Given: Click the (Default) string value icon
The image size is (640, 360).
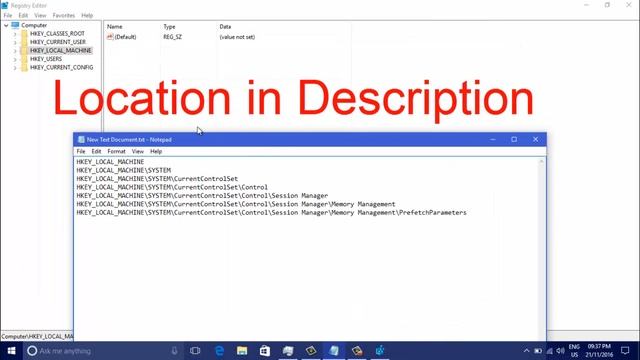Looking at the screenshot, I should click(110, 37).
